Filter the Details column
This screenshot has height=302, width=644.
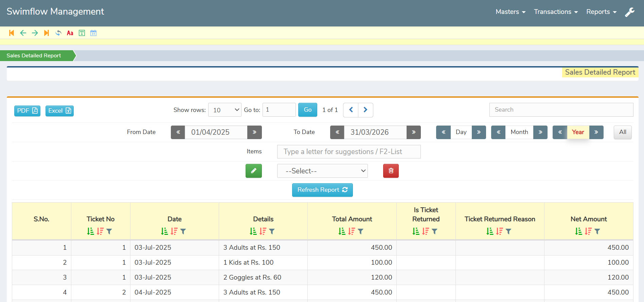[x=272, y=231]
